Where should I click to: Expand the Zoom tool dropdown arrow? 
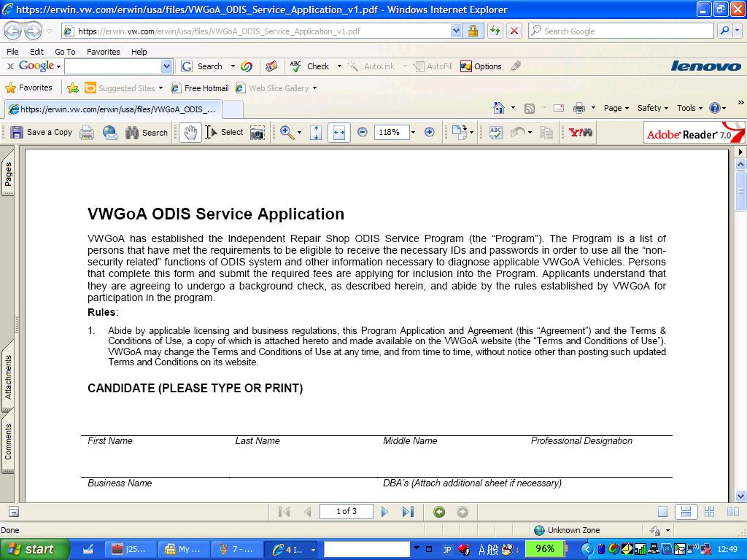(x=299, y=133)
